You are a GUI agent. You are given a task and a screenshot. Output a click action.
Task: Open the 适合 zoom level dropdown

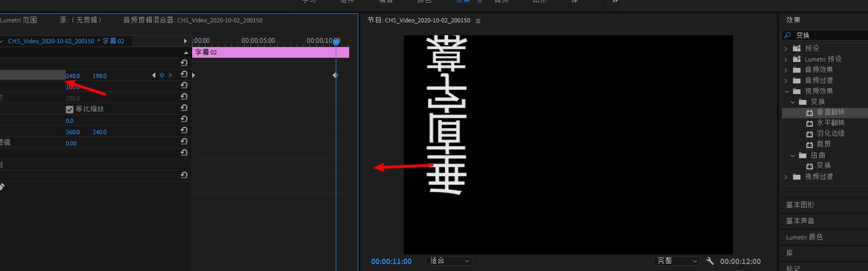coord(450,261)
